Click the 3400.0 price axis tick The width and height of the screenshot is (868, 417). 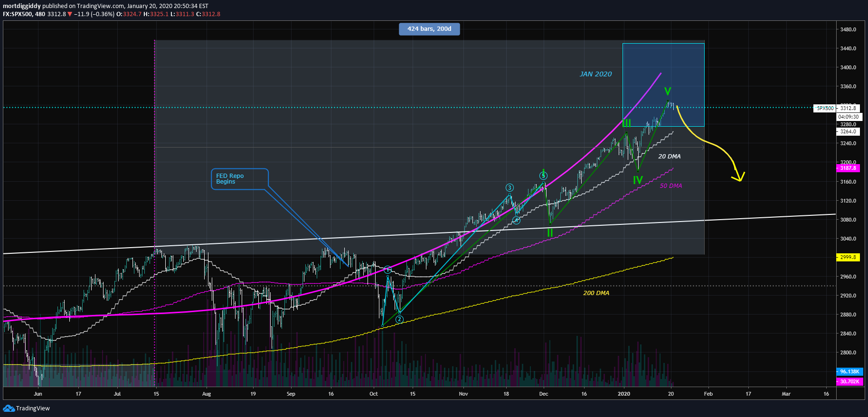[848, 67]
